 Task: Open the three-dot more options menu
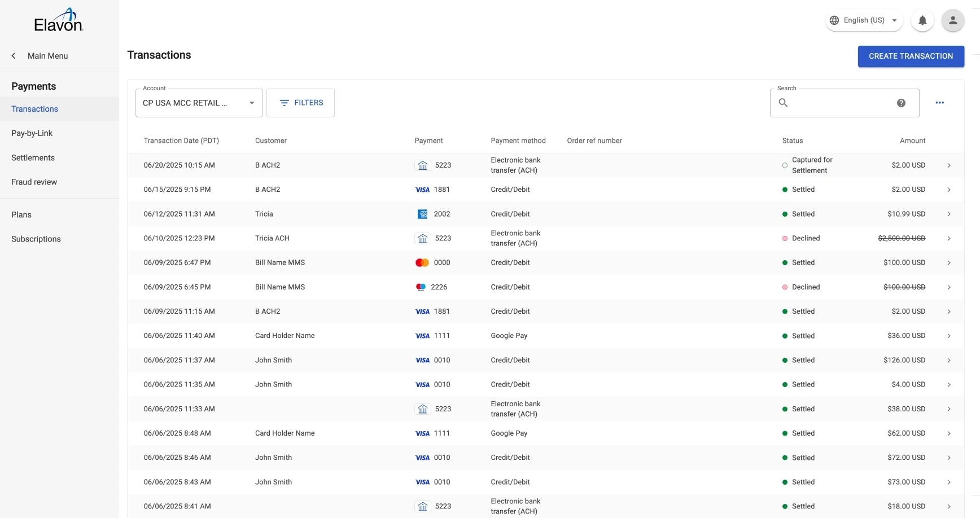(939, 103)
